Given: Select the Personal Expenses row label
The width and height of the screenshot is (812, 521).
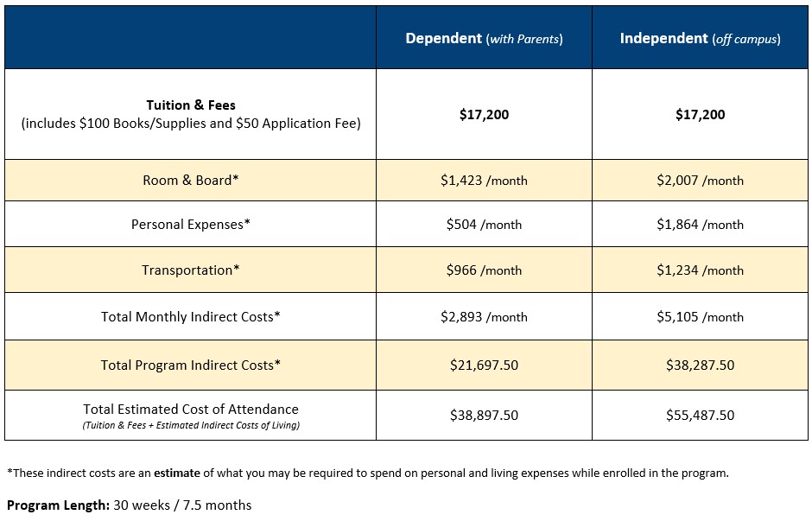Looking at the screenshot, I should 191,225.
